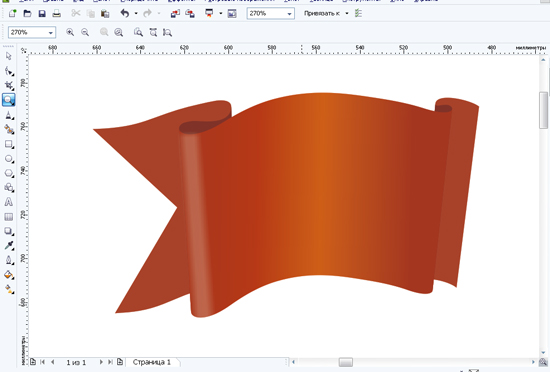Expand the application launcher dropdown arrow
This screenshot has width=550, height=372.
(220, 14)
